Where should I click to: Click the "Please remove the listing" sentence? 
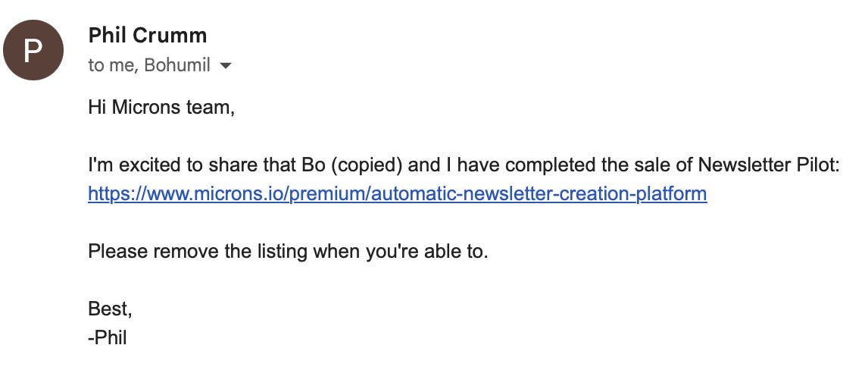tap(288, 252)
